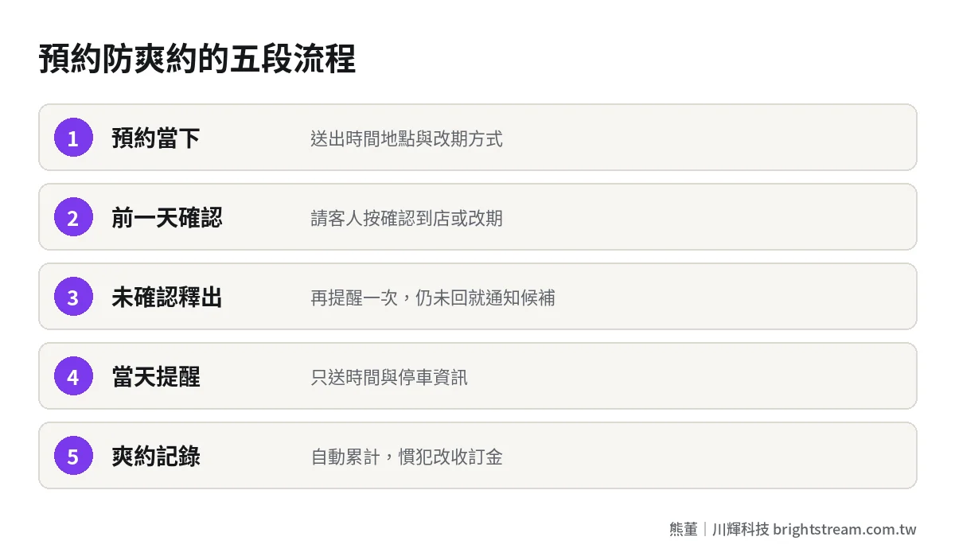This screenshot has height=560, width=955.
Task: Click the 熊董 author name in footer
Action: coord(684,529)
